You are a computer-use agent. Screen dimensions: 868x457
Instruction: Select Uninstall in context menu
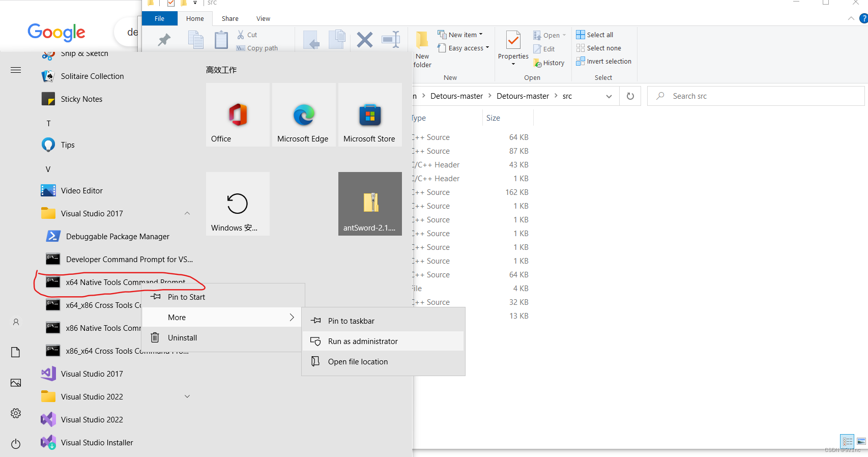tap(221, 338)
